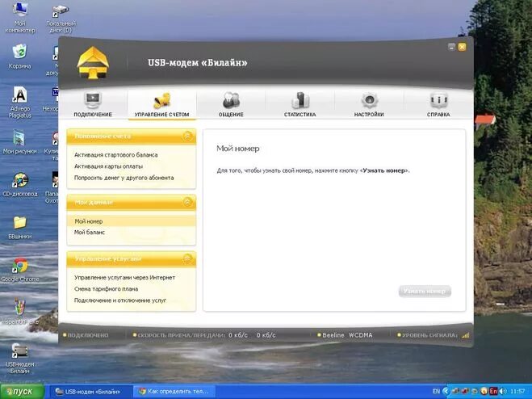Open the pencils cup desktop icon
The height and width of the screenshot is (399, 532).
click(20, 311)
